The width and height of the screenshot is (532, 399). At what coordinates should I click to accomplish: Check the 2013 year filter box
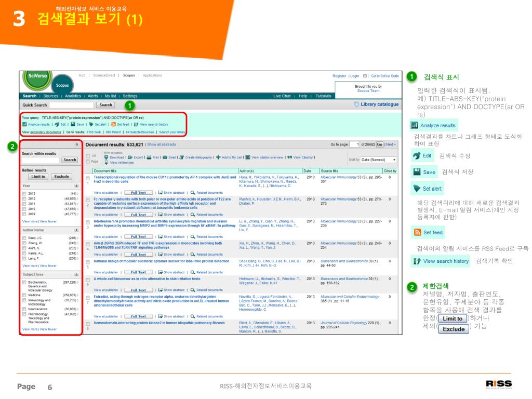tap(24, 193)
